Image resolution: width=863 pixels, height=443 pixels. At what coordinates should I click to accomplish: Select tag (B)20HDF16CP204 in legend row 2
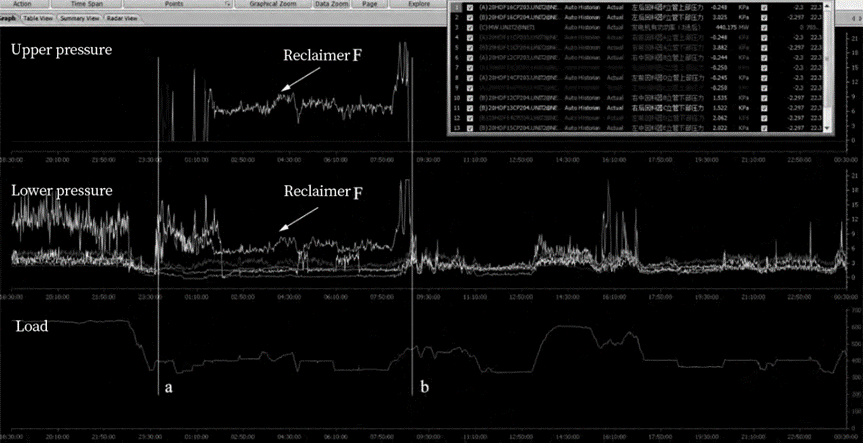click(x=520, y=18)
